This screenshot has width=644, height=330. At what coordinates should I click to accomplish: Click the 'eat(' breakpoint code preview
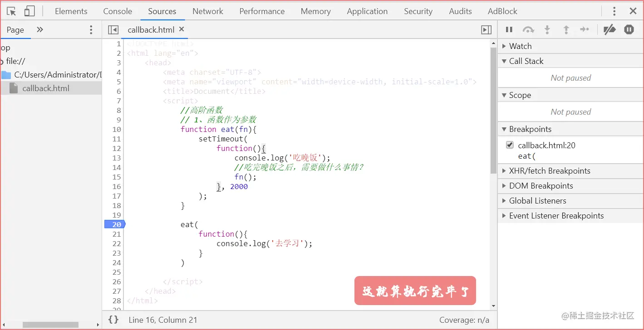(x=527, y=156)
